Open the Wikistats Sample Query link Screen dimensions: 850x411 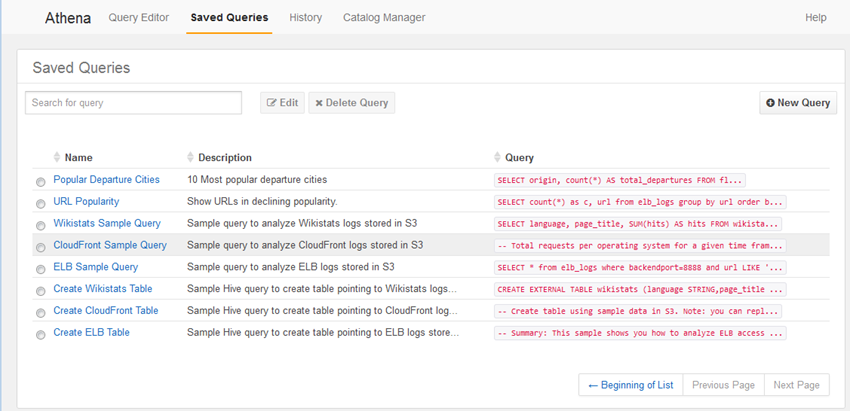[107, 223]
